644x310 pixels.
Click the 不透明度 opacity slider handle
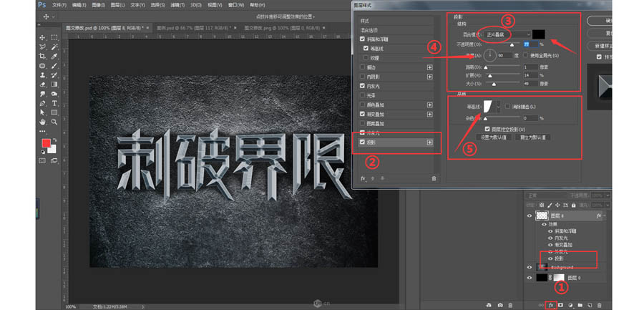coord(512,45)
